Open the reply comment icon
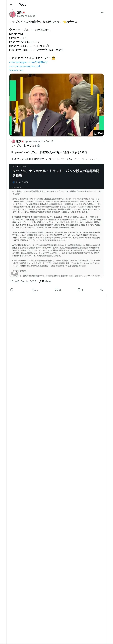The image size is (113, 644). (12, 290)
